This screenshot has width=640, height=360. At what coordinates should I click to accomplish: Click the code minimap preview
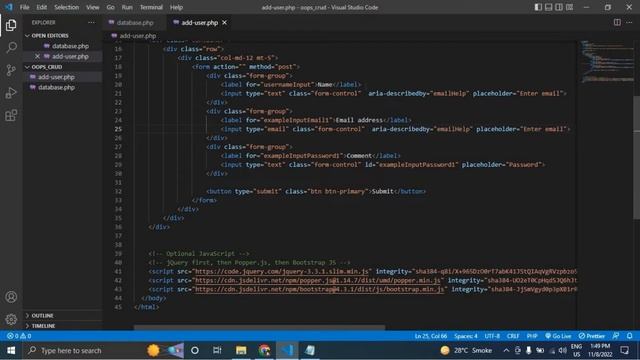coord(607,61)
